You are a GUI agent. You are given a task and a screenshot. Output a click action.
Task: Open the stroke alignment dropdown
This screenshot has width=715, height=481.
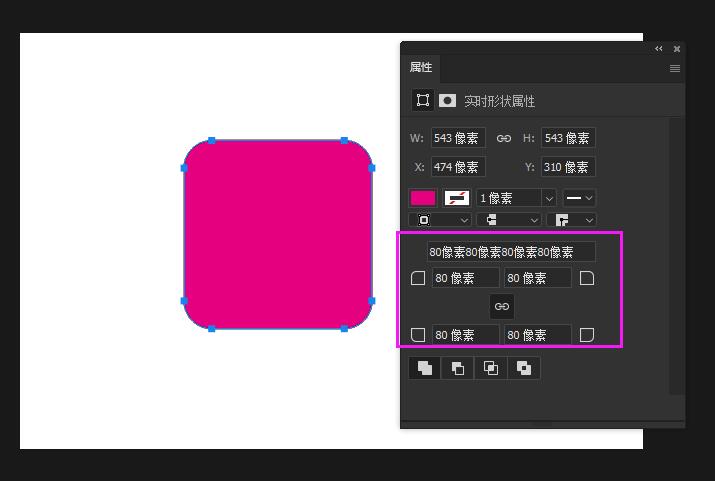(x=440, y=220)
